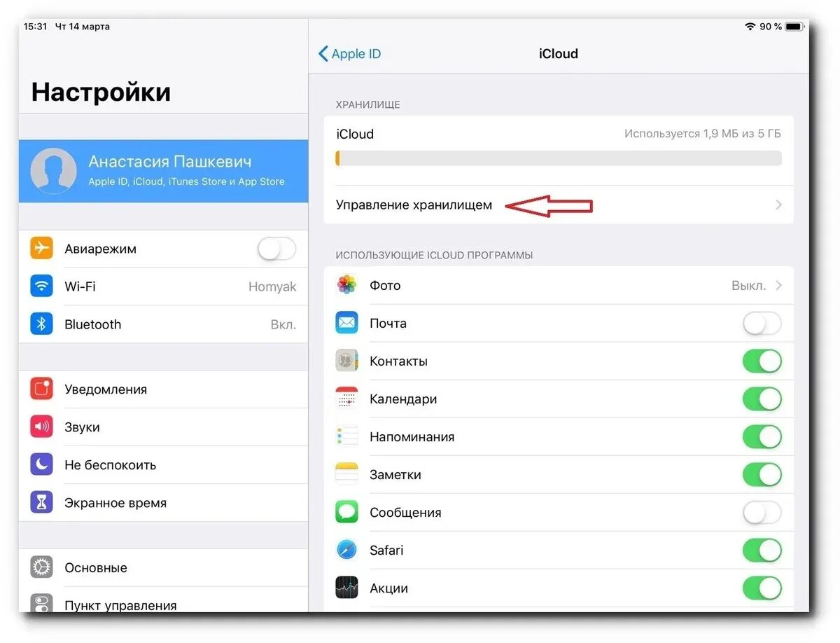840x643 pixels.
Task: Go back to Apple ID
Action: [349, 54]
